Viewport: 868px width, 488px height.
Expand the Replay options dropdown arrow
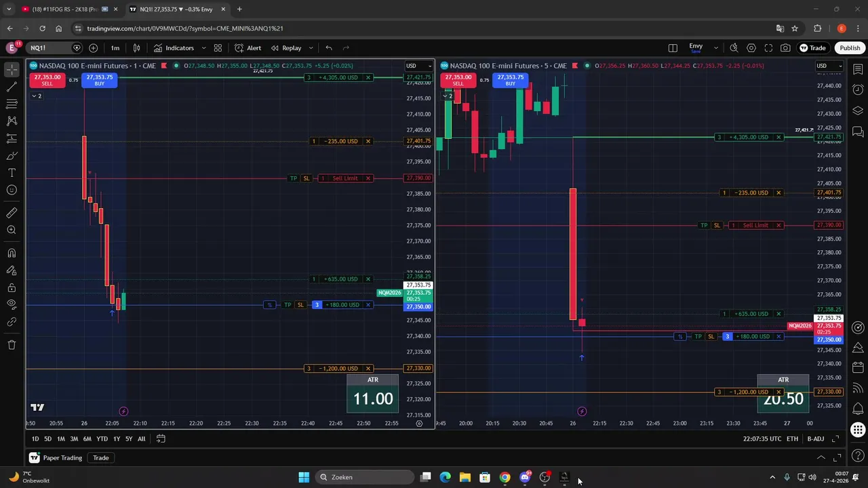311,48
